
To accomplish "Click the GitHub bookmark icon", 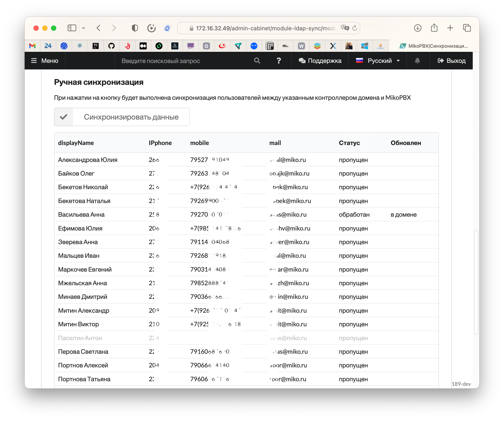I will click(x=111, y=46).
